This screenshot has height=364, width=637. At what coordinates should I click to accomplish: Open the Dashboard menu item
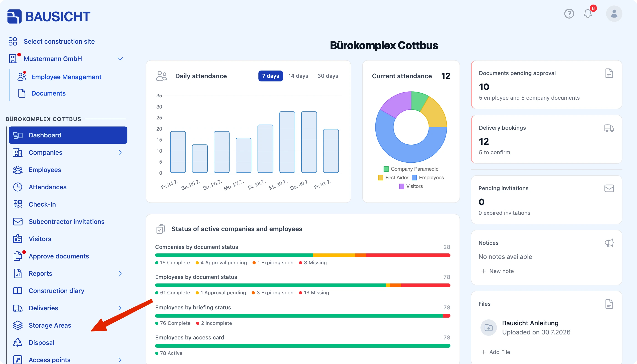[x=68, y=135]
